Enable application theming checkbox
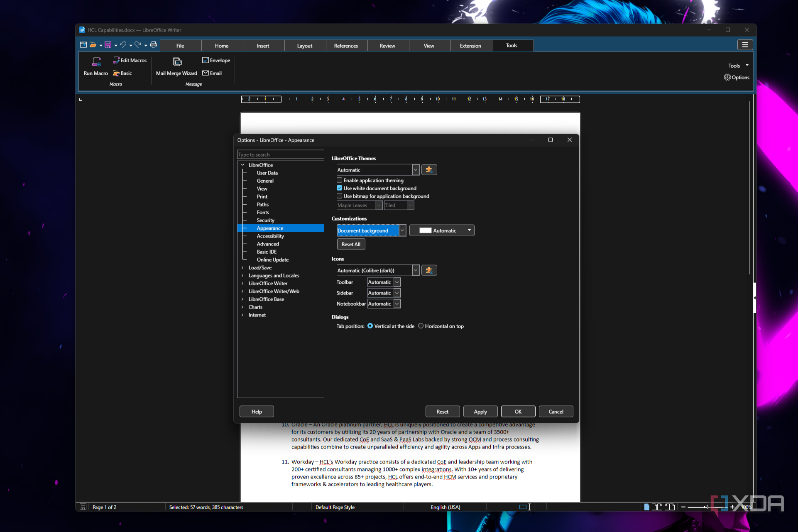Screen dimensions: 798x532 (x=340, y=180)
